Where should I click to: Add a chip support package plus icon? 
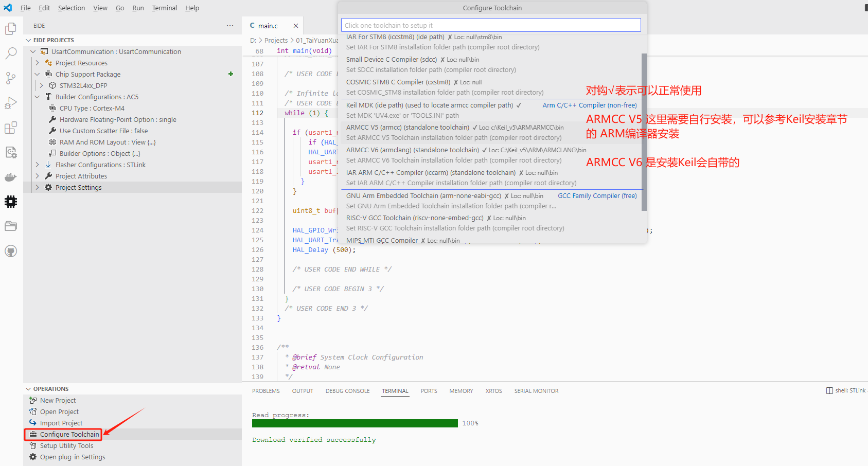(231, 74)
